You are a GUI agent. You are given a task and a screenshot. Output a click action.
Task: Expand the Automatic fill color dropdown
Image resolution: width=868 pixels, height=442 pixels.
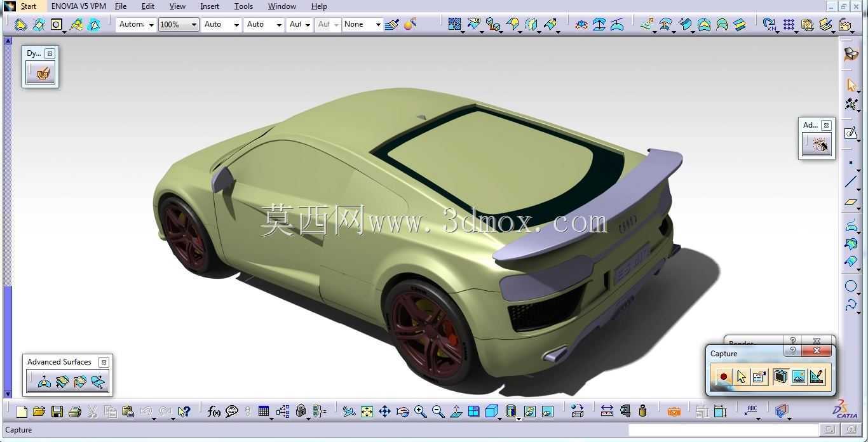tap(151, 25)
